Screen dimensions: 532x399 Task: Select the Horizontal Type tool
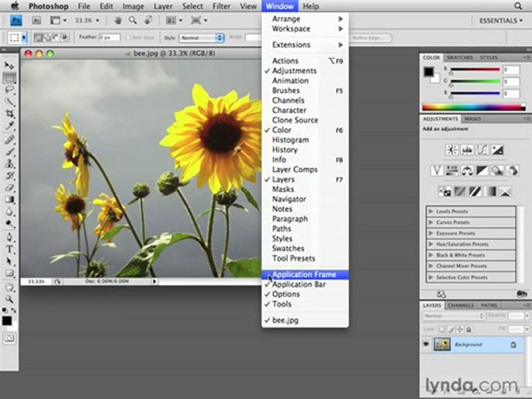[9, 249]
